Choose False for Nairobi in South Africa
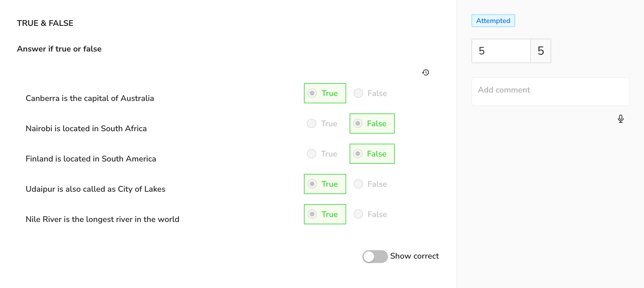644x288 pixels. click(372, 124)
